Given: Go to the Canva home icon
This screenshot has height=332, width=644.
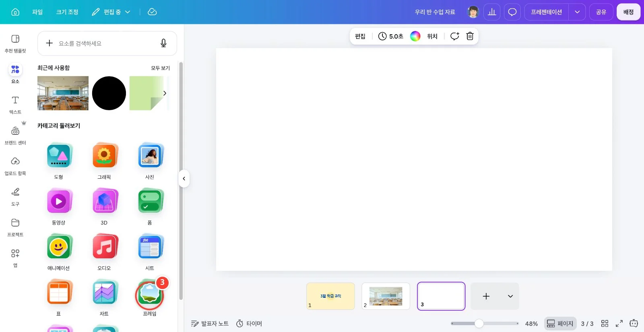Looking at the screenshot, I should click(x=15, y=12).
